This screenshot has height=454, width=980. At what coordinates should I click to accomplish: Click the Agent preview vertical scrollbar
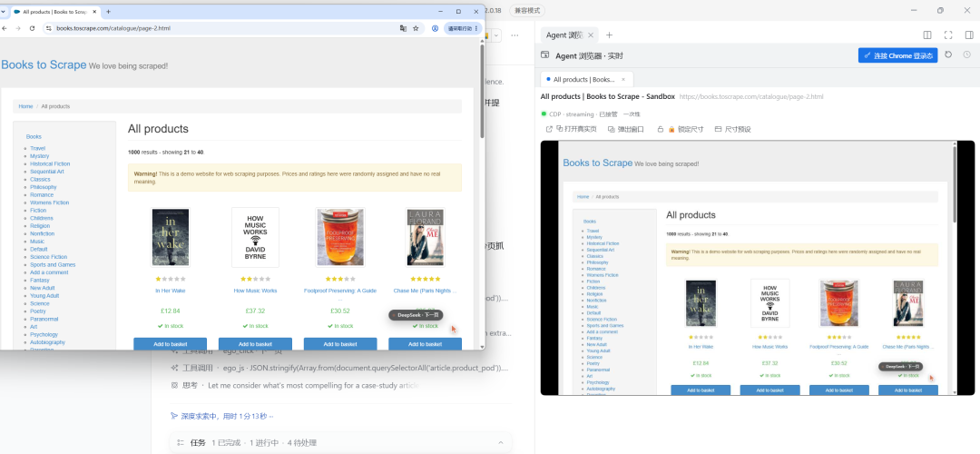(954, 184)
